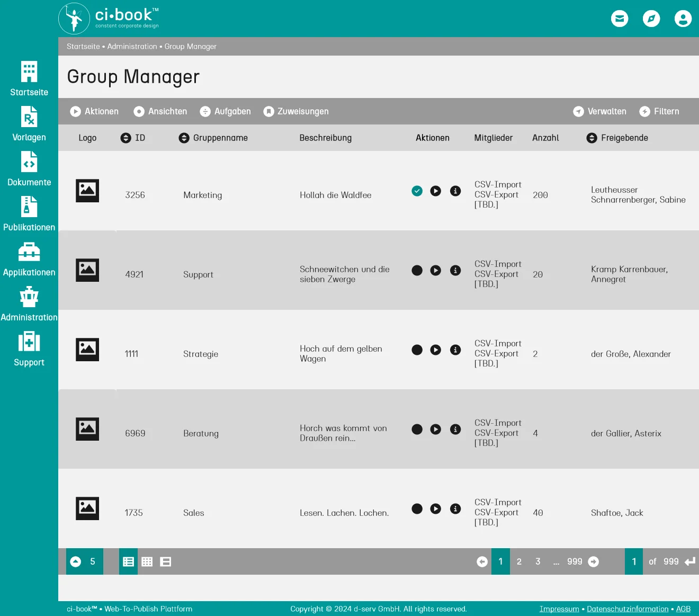699x616 pixels.
Task: Click the info icon for Marketing
Action: [455, 191]
